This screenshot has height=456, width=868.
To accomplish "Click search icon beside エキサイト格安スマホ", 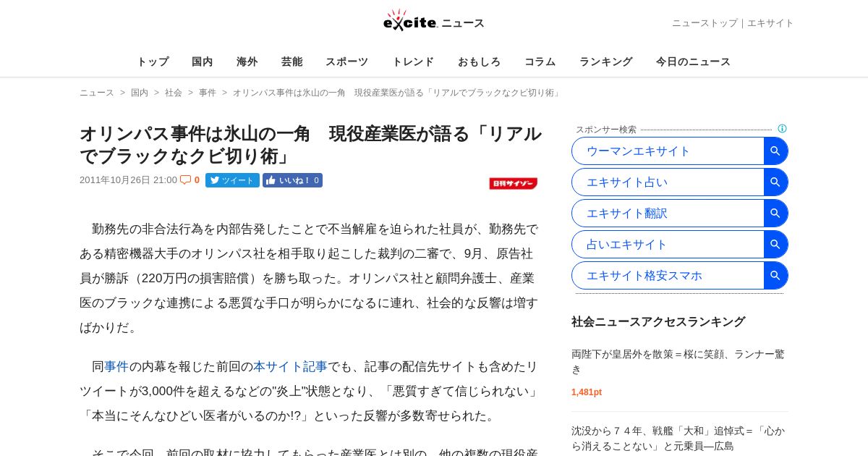I will pyautogui.click(x=775, y=276).
